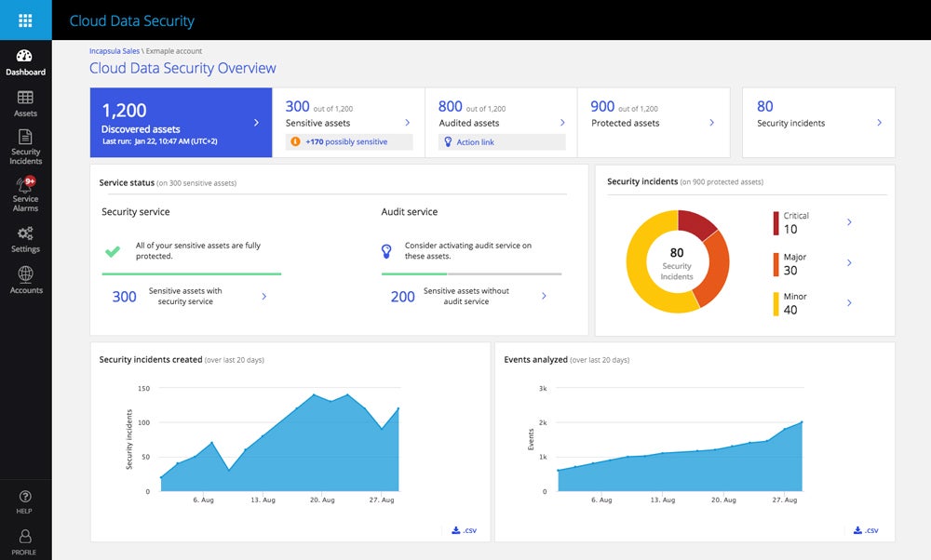
Task: Open Security Incidents from the sidebar
Action: coord(25,144)
